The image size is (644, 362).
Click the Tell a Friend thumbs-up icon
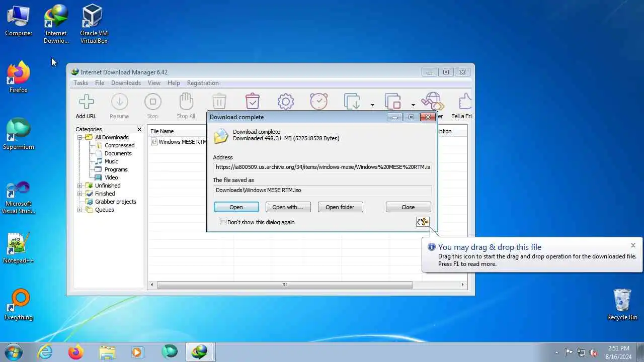click(465, 102)
